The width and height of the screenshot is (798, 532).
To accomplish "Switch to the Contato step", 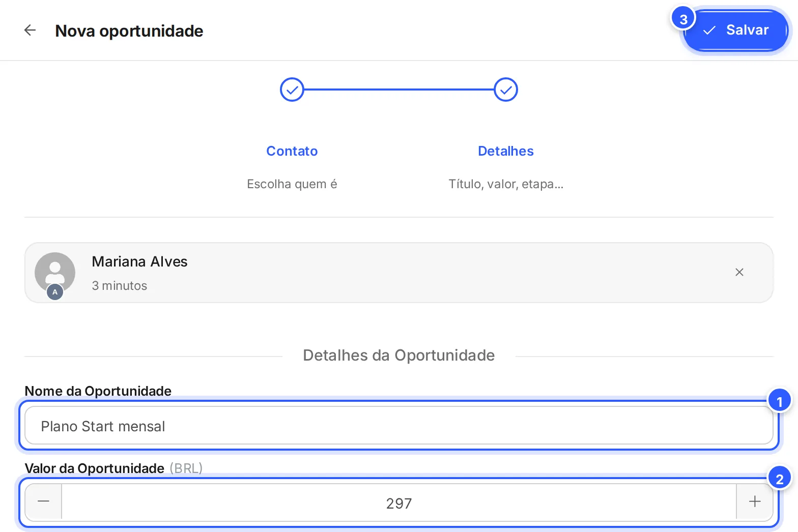I will (292, 151).
